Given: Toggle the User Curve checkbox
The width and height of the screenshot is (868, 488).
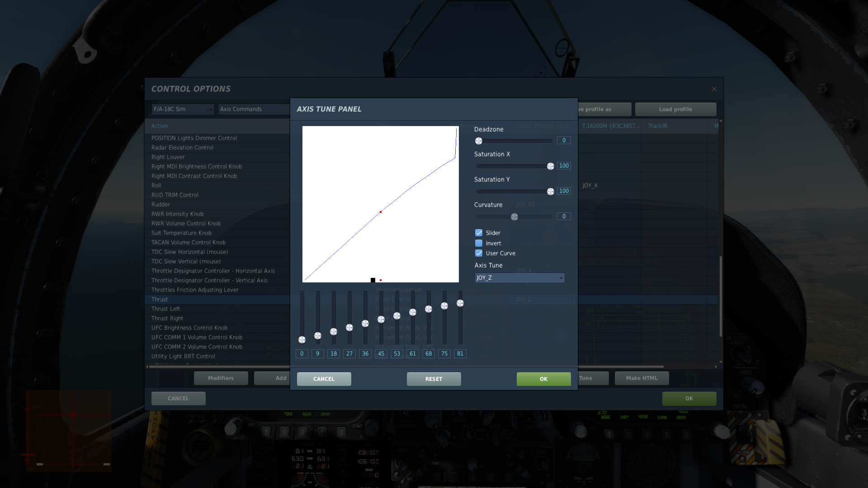Looking at the screenshot, I should point(479,253).
